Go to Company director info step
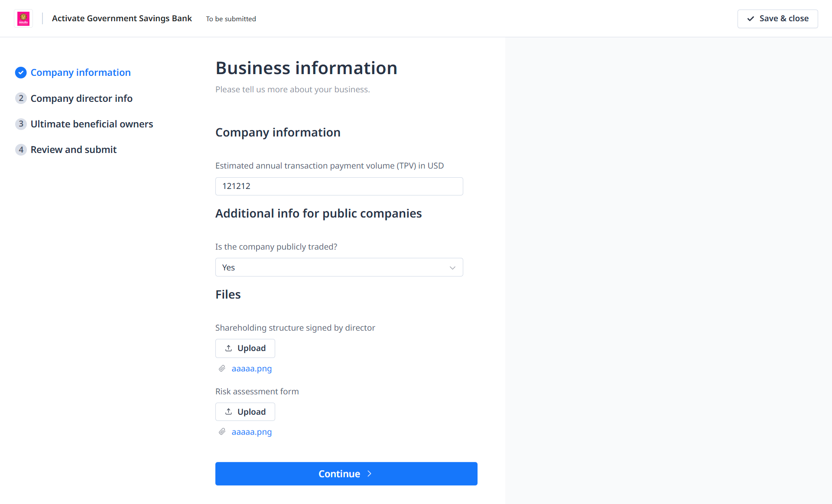This screenshot has width=832, height=504. 81,98
